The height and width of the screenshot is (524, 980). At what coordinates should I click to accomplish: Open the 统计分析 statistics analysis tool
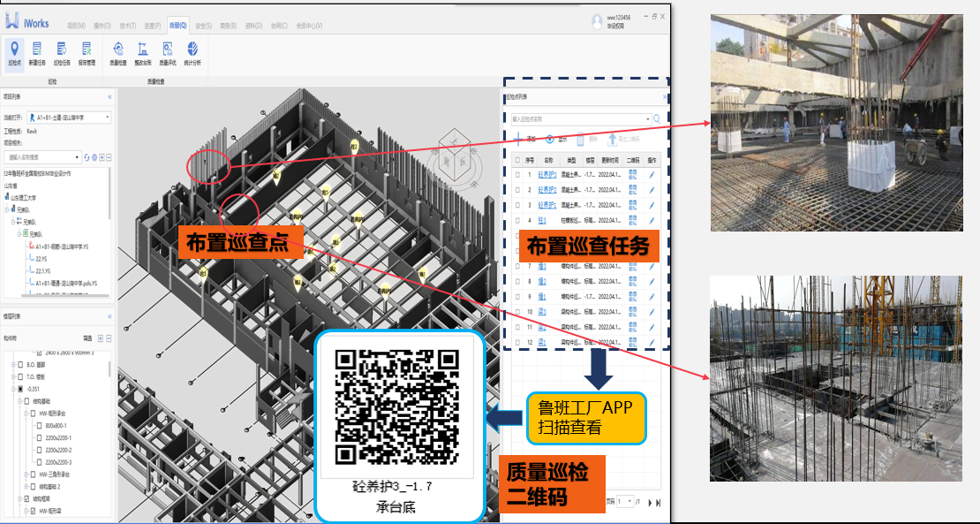[192, 54]
